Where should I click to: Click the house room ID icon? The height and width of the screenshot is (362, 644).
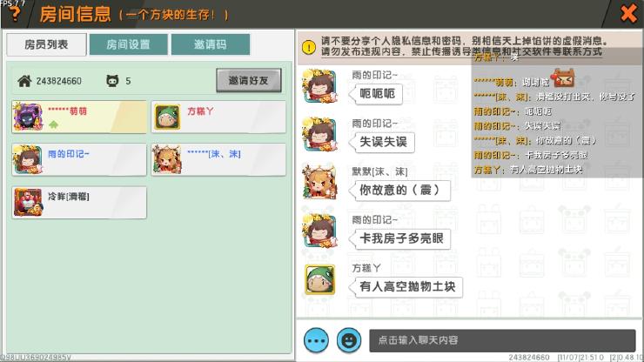[24, 81]
